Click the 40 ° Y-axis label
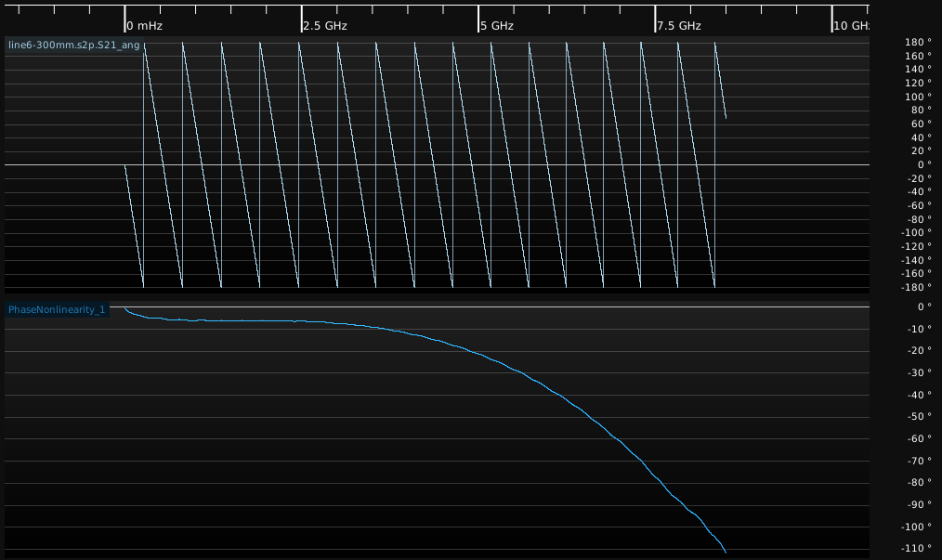This screenshot has width=942, height=560. 921,137
